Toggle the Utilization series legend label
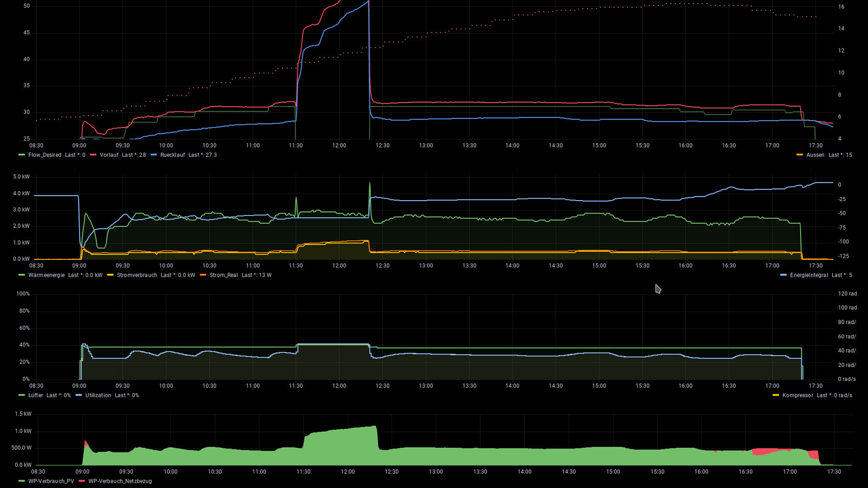 98,396
